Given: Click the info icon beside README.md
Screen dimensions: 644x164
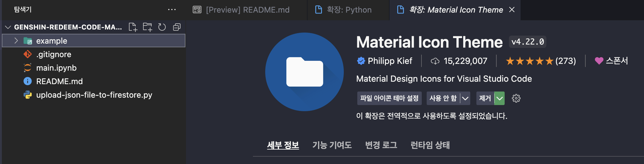Looking at the screenshot, I should [28, 81].
